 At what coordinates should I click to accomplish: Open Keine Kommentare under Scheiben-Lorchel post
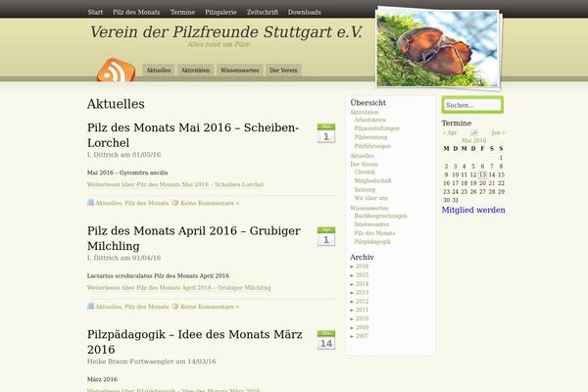coord(210,203)
